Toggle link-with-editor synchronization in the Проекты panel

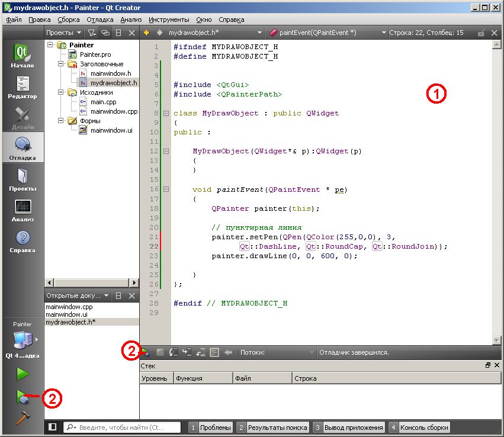coord(105,33)
